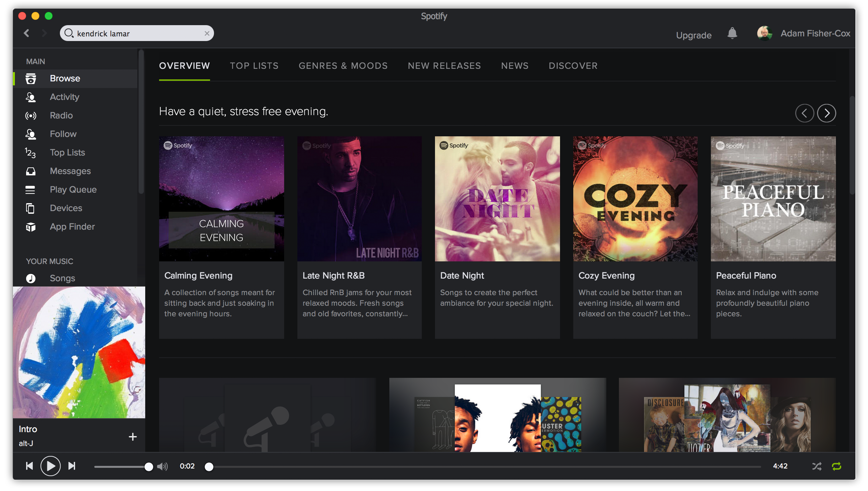Toggle repeat playback

(836, 467)
